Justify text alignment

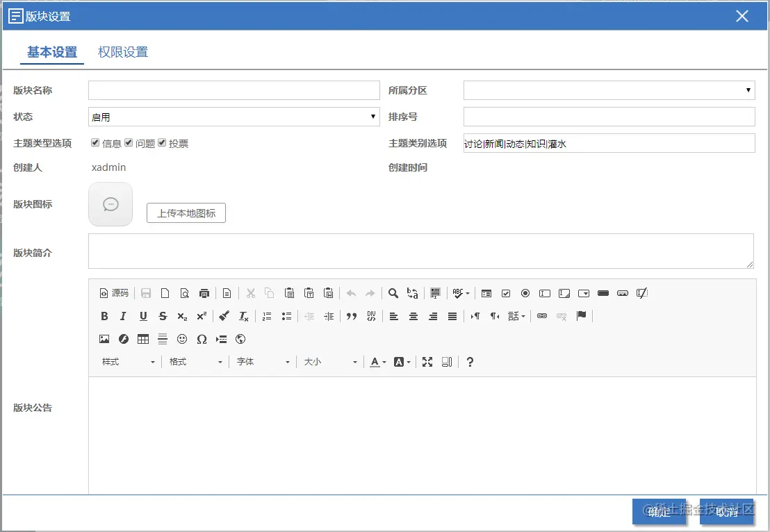tap(452, 316)
